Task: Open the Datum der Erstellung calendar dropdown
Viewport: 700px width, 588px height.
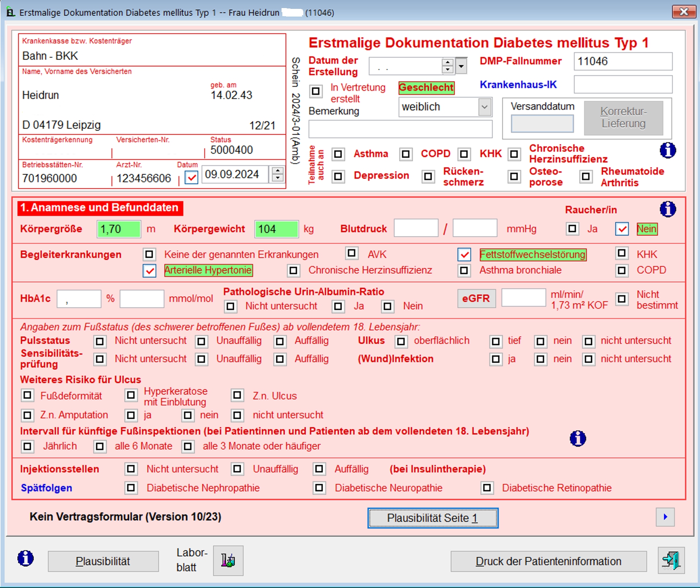Action: point(461,65)
